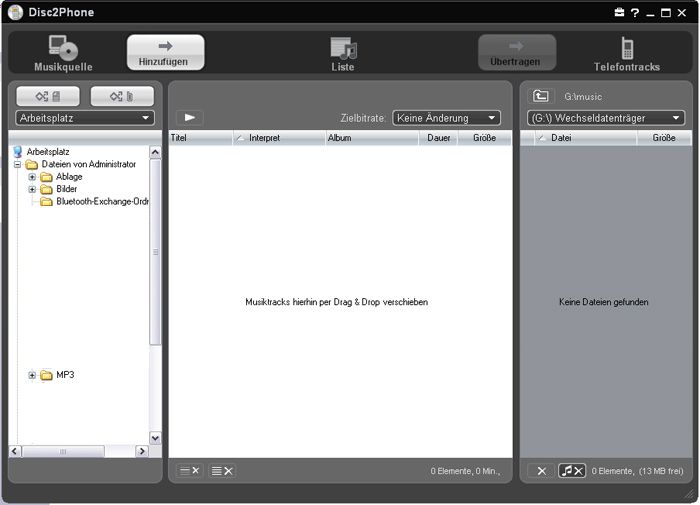This screenshot has height=505, width=700.
Task: Click the tree horizontal scrollbar thumb
Action: pos(63,451)
